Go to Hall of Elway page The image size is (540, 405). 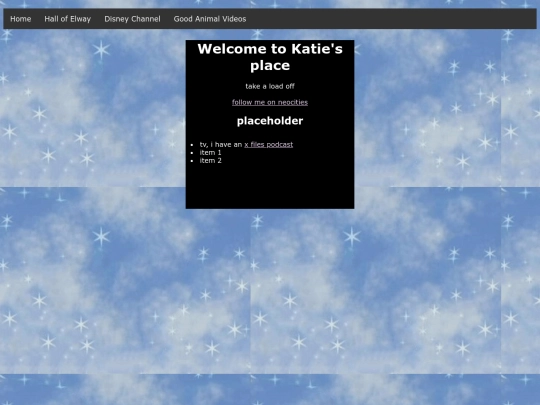[x=68, y=19]
